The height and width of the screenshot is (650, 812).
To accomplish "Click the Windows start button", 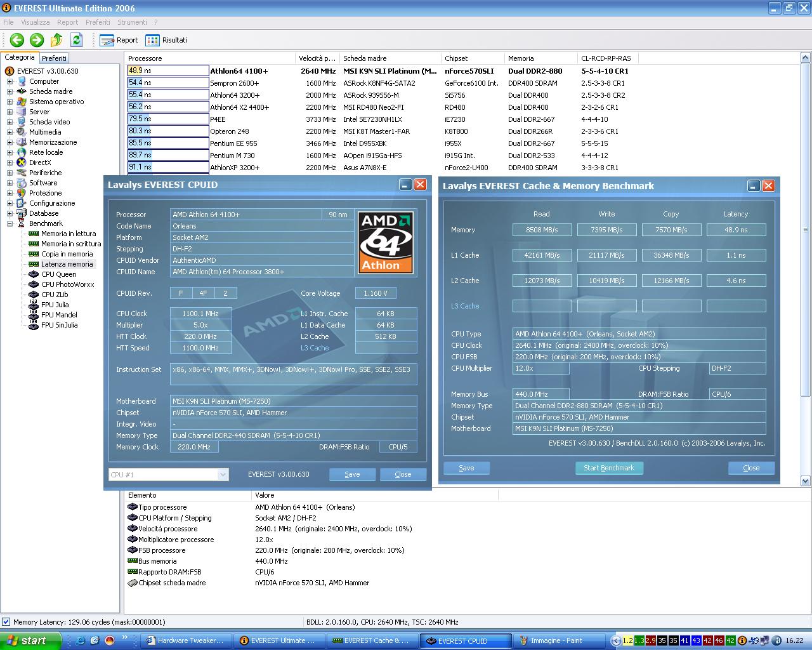I will point(30,640).
